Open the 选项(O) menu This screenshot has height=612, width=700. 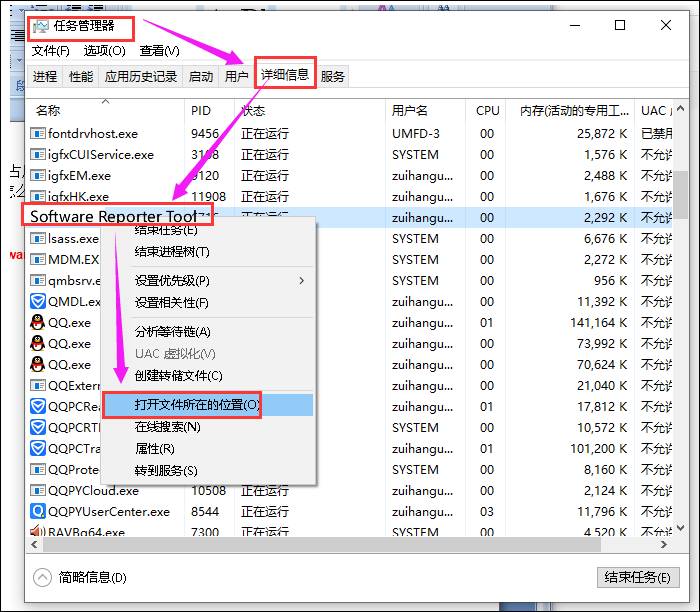point(104,51)
